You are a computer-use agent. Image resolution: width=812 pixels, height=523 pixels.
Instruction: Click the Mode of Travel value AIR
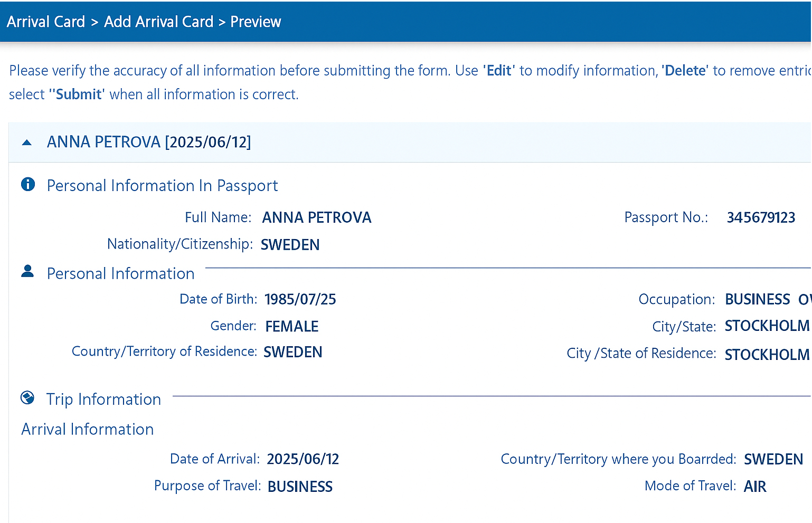pyautogui.click(x=754, y=486)
